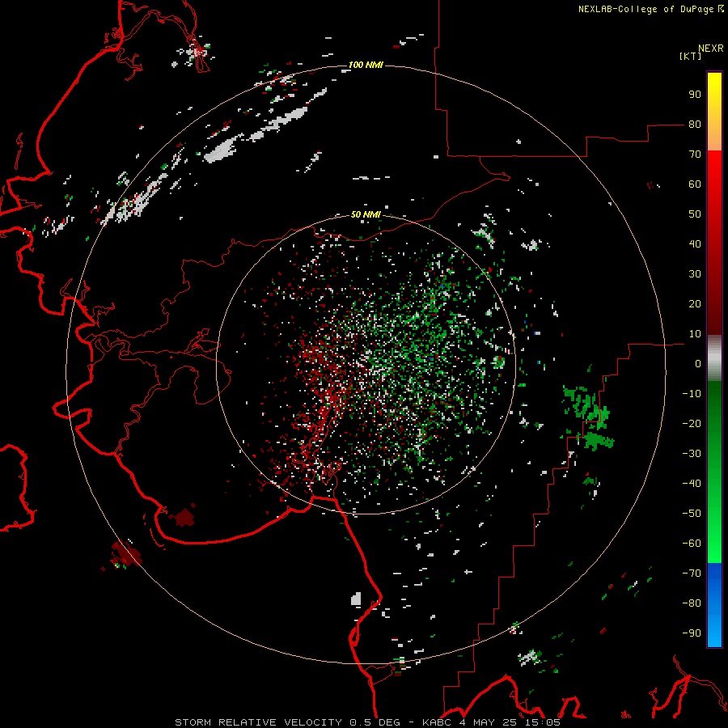Click the -20 scale value
Image resolution: width=728 pixels, height=728 pixels.
pos(692,424)
